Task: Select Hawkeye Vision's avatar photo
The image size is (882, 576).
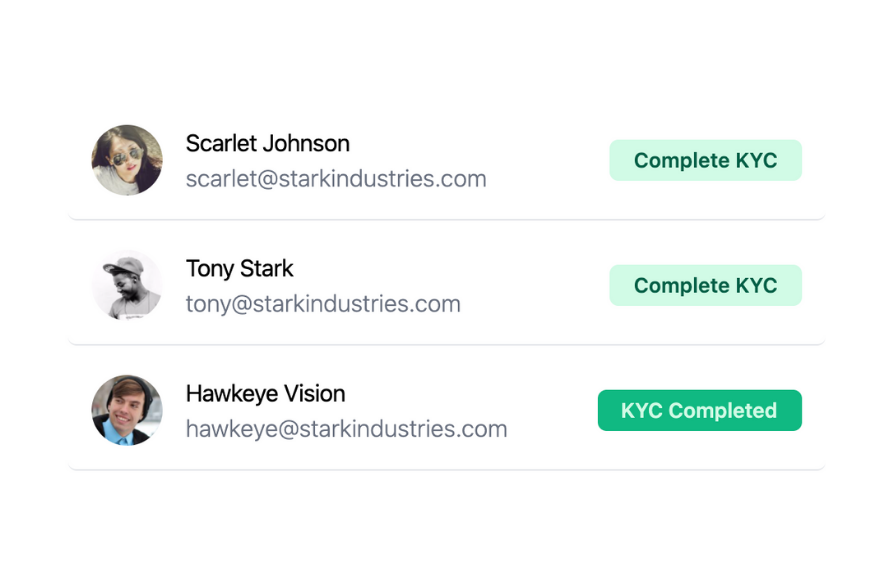Action: 127,410
